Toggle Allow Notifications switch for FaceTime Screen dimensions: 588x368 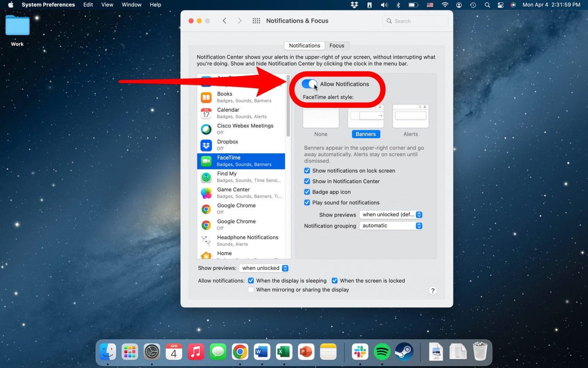(309, 84)
